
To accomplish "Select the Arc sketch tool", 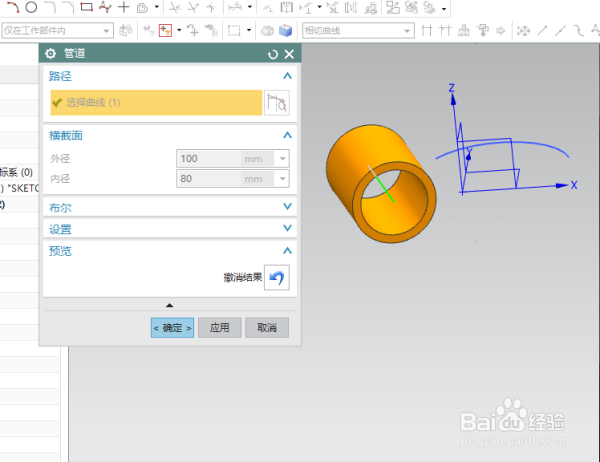I will point(13,7).
